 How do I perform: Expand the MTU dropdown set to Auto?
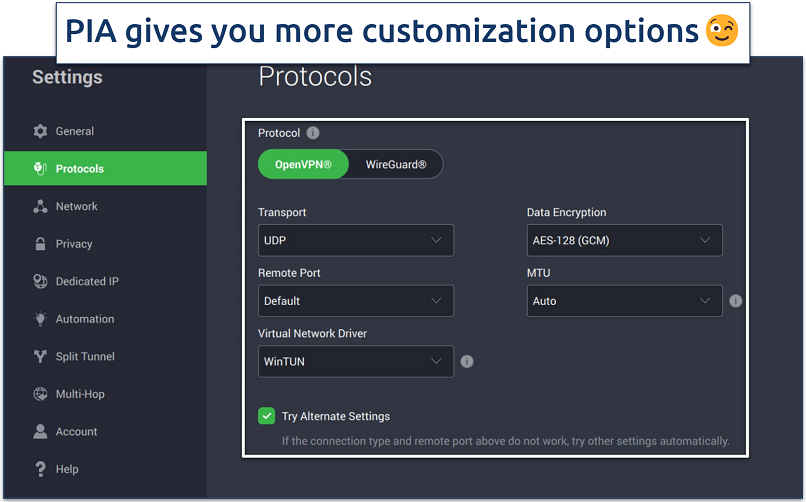tap(624, 301)
